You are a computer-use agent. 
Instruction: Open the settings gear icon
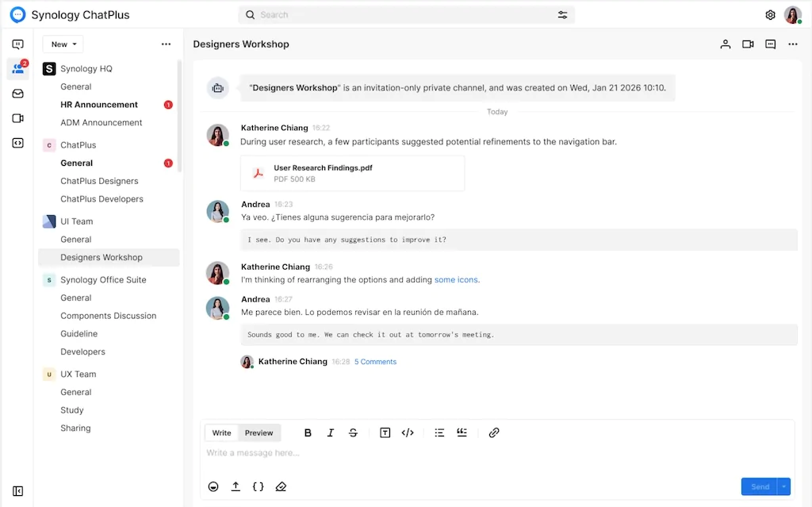[770, 15]
